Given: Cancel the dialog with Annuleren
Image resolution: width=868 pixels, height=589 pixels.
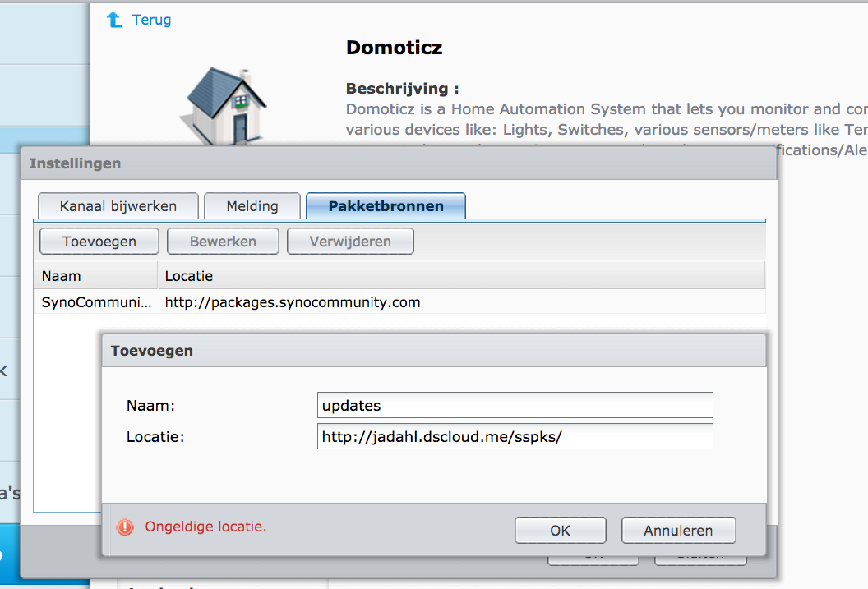Looking at the screenshot, I should (x=679, y=531).
